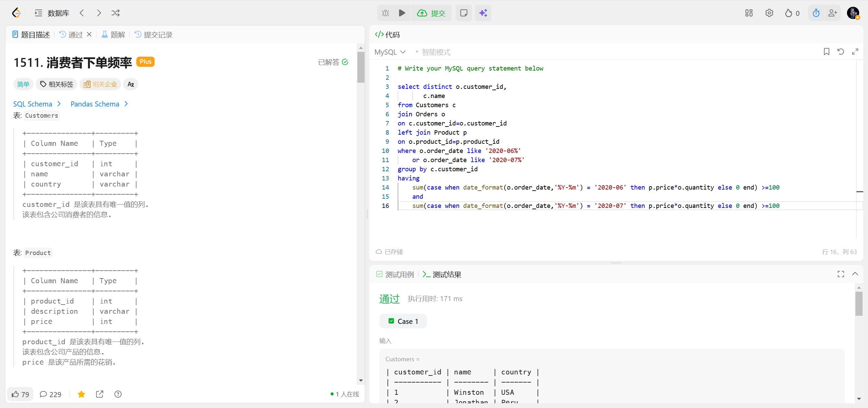Viewport: 868px width, 408px height.
Task: Click the run code play button
Action: coord(402,13)
